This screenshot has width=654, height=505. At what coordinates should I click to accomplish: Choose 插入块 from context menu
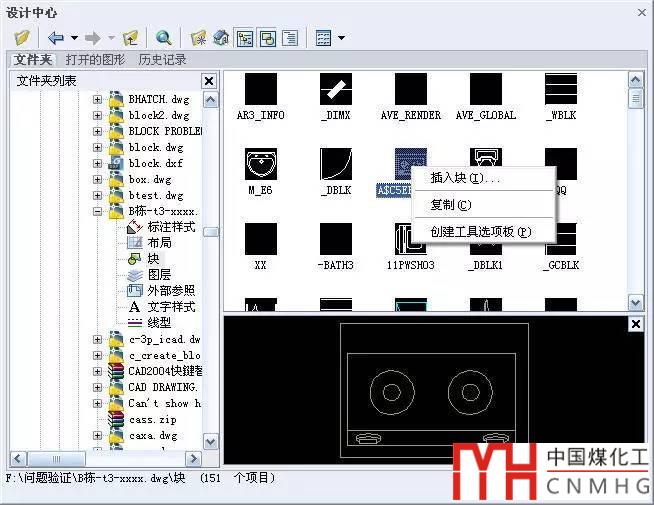coord(465,178)
